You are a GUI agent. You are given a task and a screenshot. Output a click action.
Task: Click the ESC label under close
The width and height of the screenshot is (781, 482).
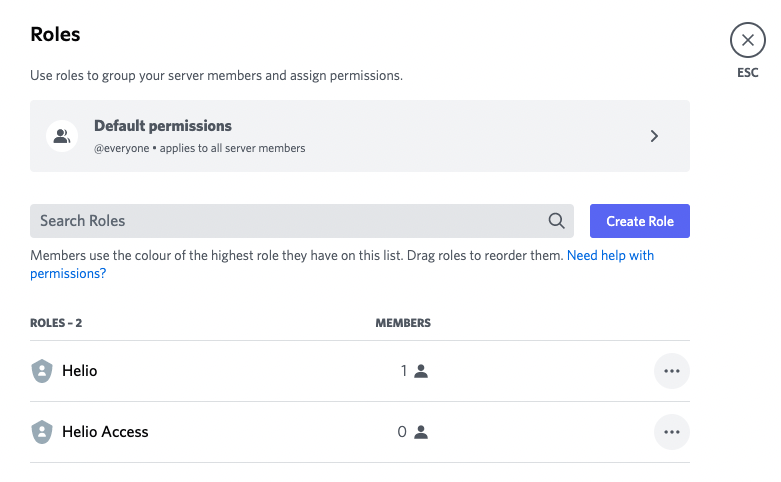pyautogui.click(x=747, y=73)
